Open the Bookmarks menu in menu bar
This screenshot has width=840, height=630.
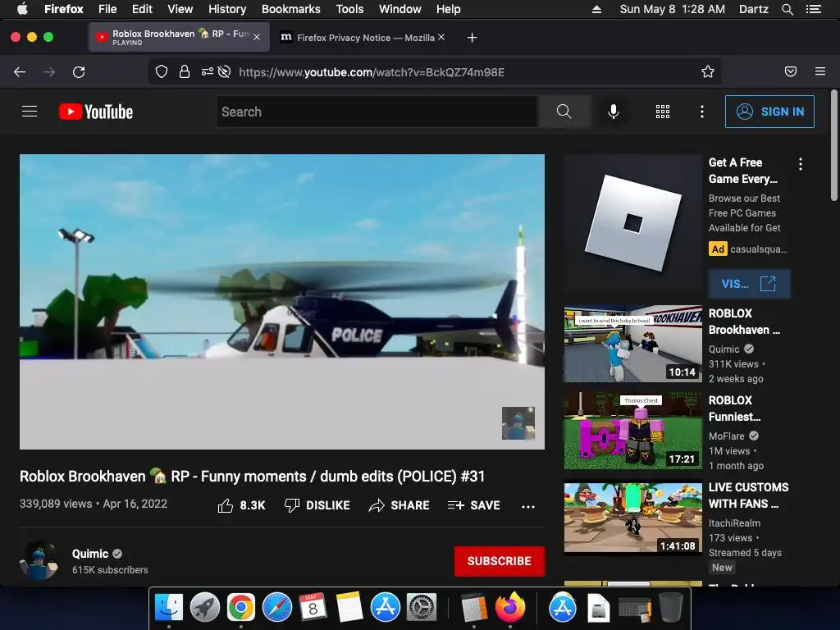point(291,9)
